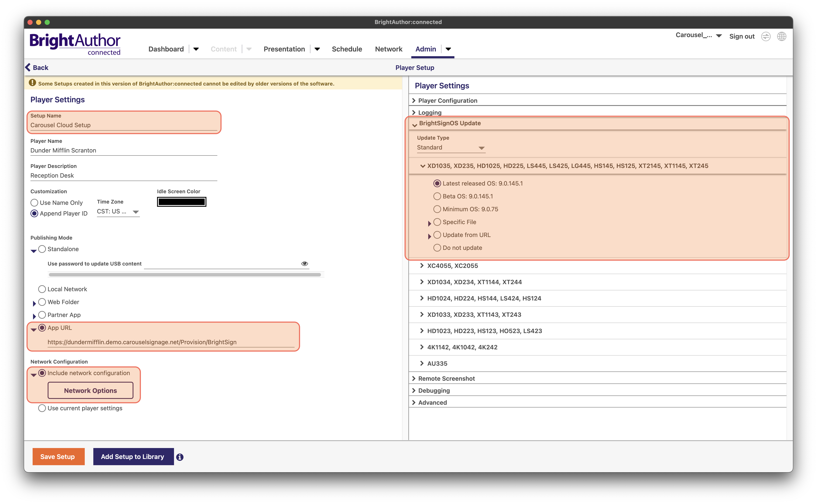The height and width of the screenshot is (504, 817).
Task: Show the USB password with the eye icon
Action: point(304,263)
